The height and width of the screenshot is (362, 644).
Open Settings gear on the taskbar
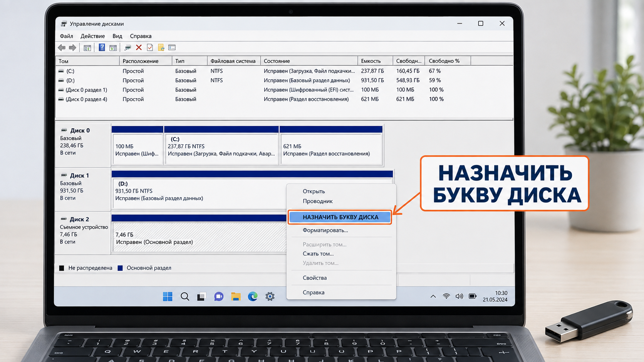[270, 296]
